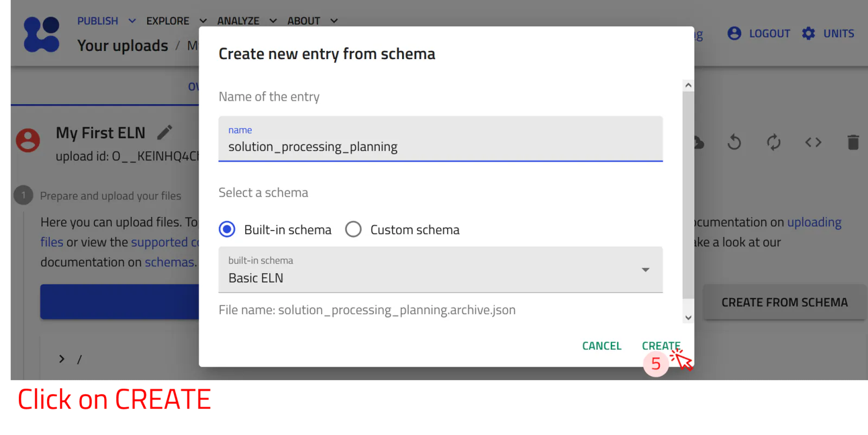Image resolution: width=868 pixels, height=435 pixels.
Task: Expand the ANALYZE menu
Action: [x=247, y=21]
